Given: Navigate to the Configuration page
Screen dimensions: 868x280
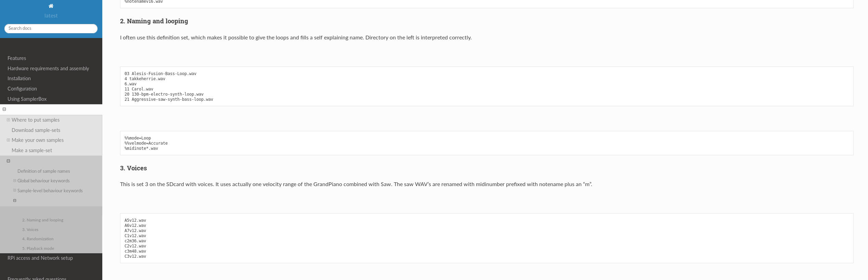Looking at the screenshot, I should pos(22,89).
